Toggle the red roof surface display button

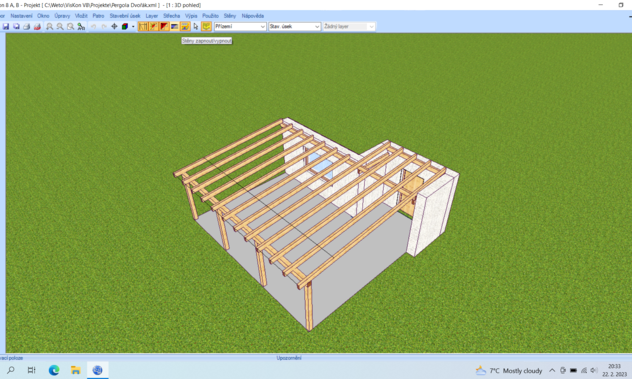coord(164,27)
